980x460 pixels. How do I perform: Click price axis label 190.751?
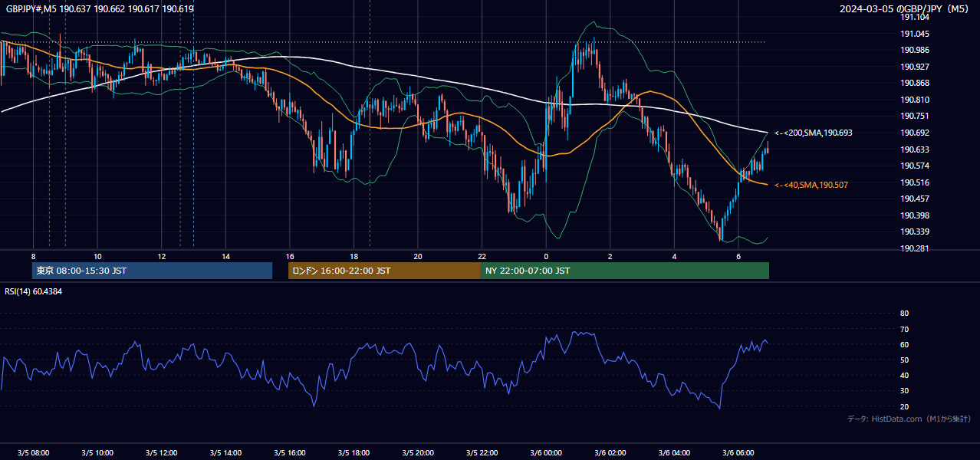[x=914, y=116]
